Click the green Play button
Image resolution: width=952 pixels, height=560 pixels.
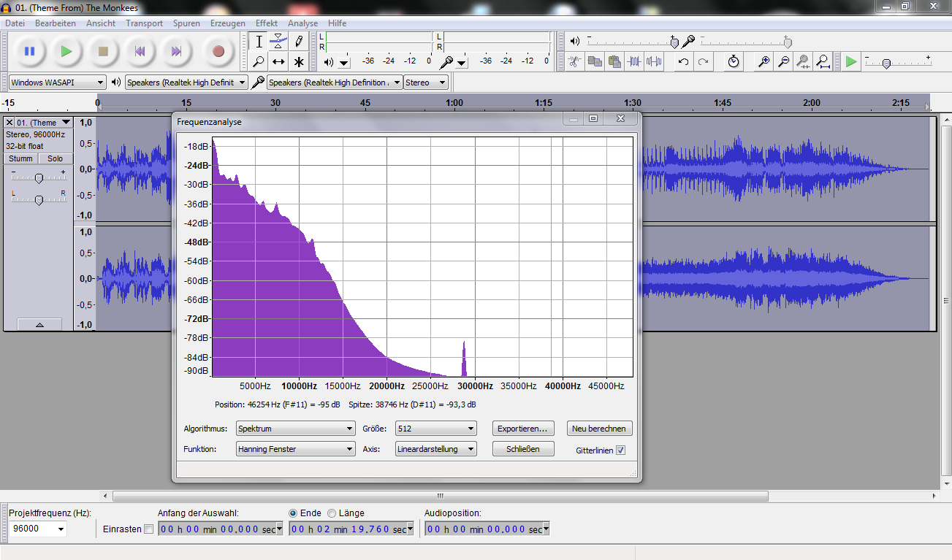66,51
